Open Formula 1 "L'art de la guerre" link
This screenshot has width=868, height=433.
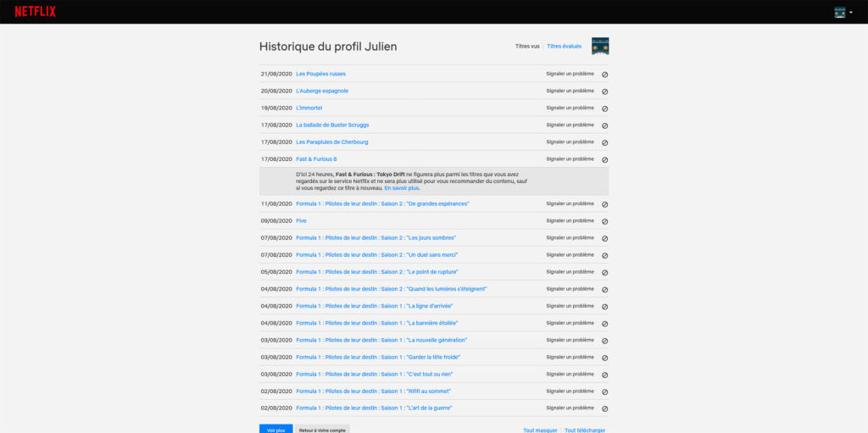point(374,408)
